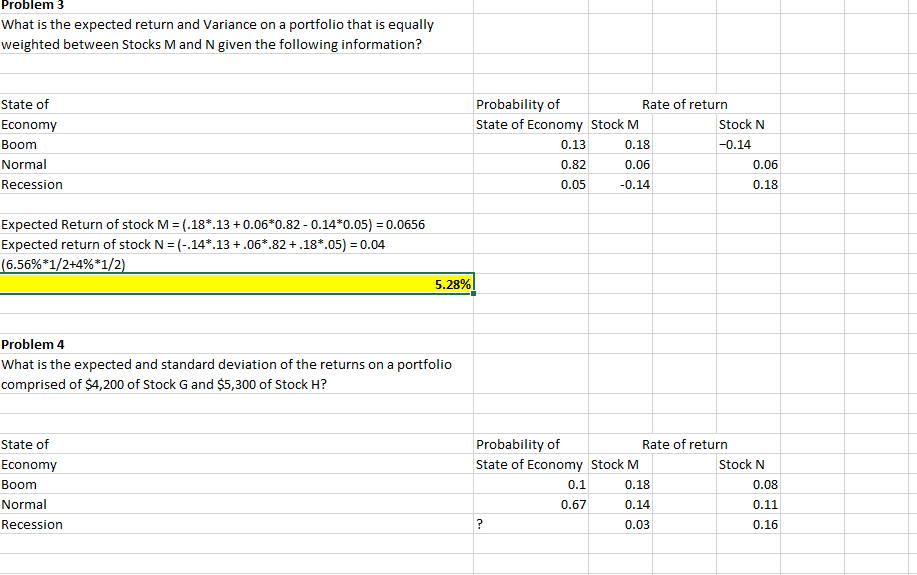Click the 'State of' header cell in Problem 3
This screenshot has height=575, width=917.
[x=25, y=104]
